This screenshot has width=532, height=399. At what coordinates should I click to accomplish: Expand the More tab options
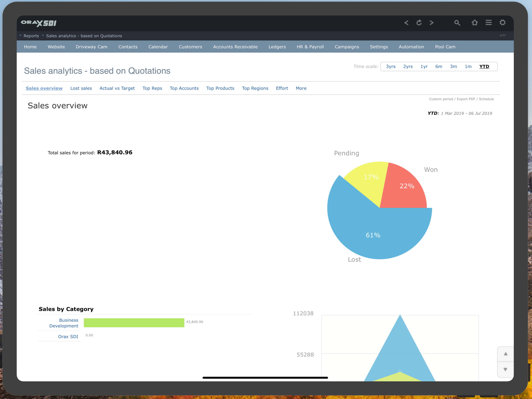(301, 88)
